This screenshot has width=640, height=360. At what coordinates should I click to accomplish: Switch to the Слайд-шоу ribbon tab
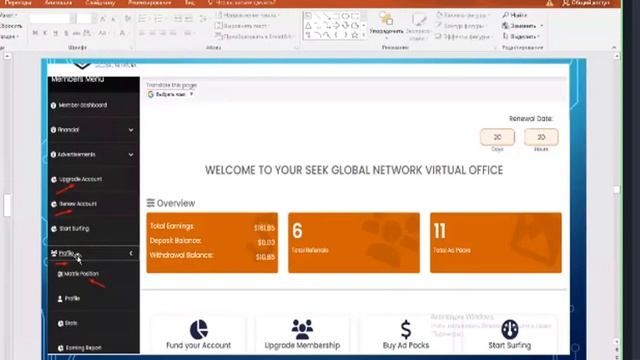point(100,3)
